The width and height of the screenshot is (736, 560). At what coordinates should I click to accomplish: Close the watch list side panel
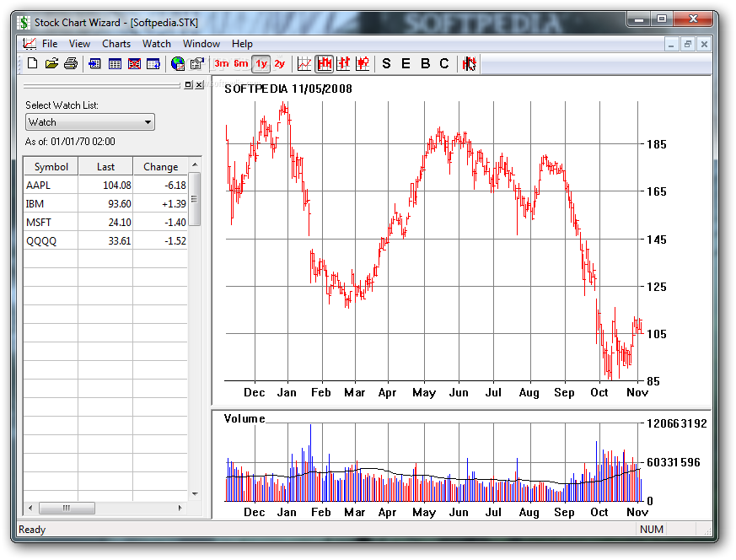(200, 85)
